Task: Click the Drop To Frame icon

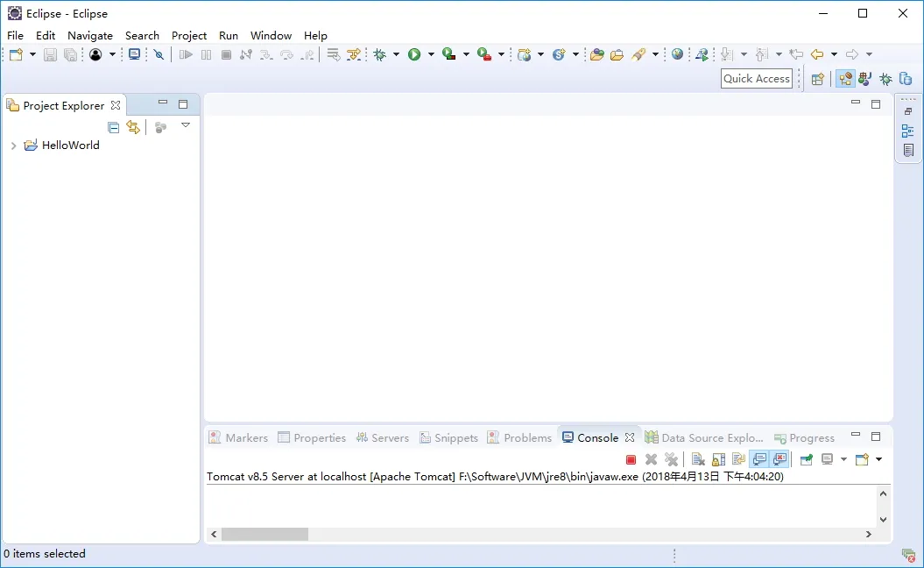Action: point(334,54)
